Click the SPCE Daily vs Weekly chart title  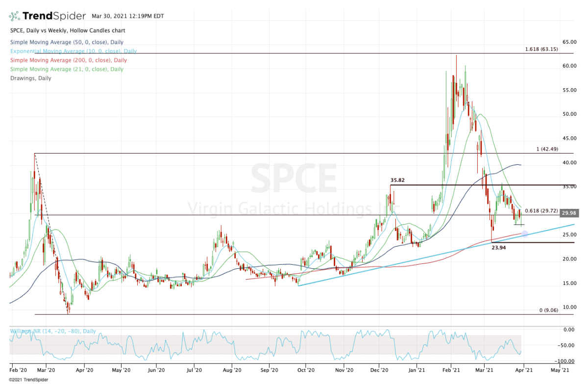click(x=67, y=30)
